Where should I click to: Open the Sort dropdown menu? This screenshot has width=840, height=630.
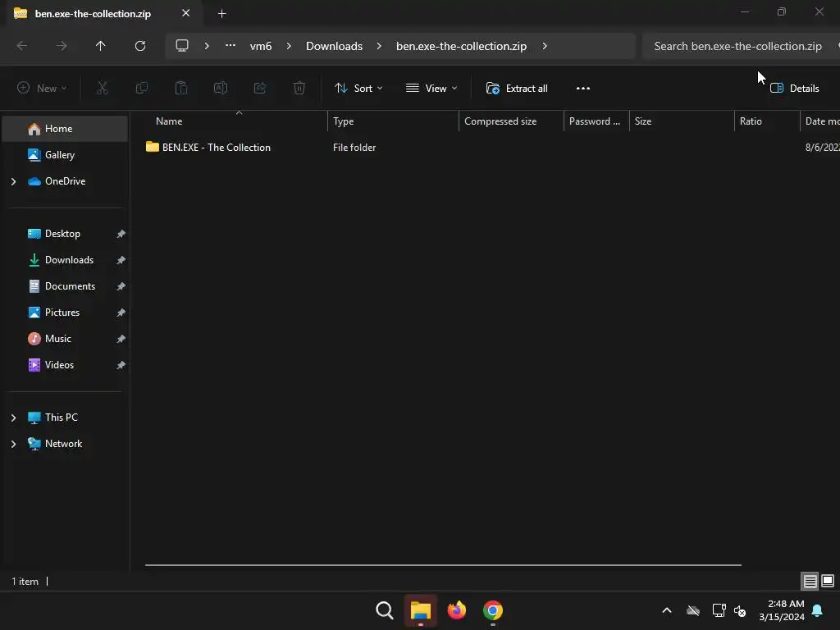358,88
